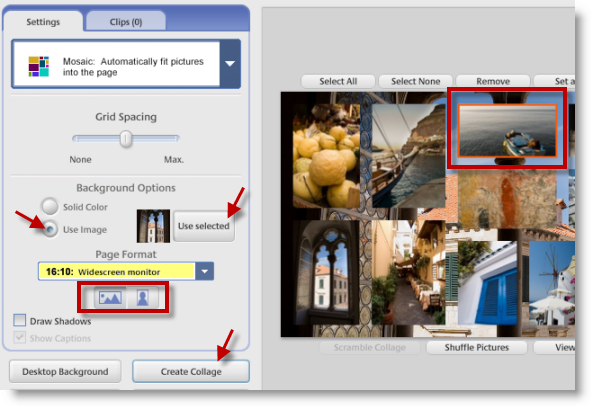Click the Grid Spacing slider handle

(126, 139)
